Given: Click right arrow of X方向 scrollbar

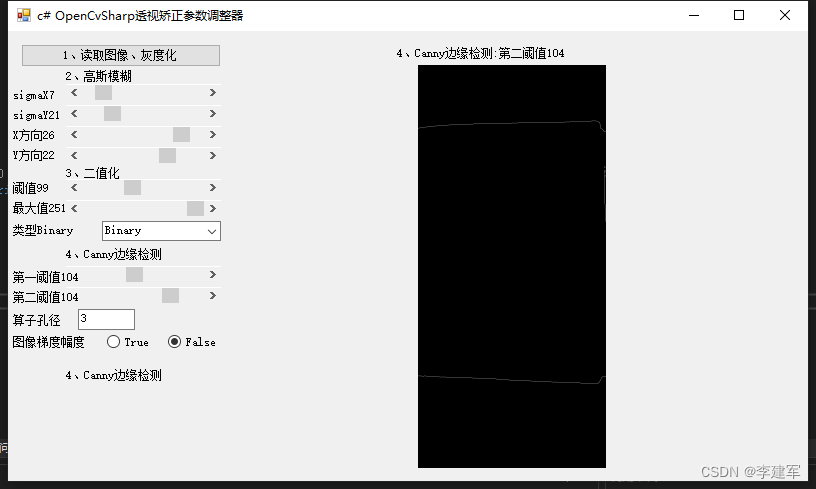Looking at the screenshot, I should coord(212,134).
